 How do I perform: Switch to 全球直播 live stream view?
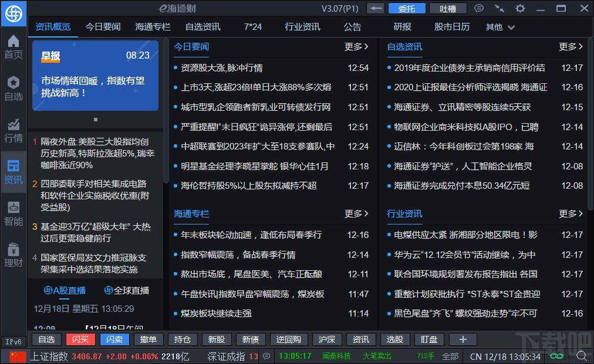tap(127, 291)
